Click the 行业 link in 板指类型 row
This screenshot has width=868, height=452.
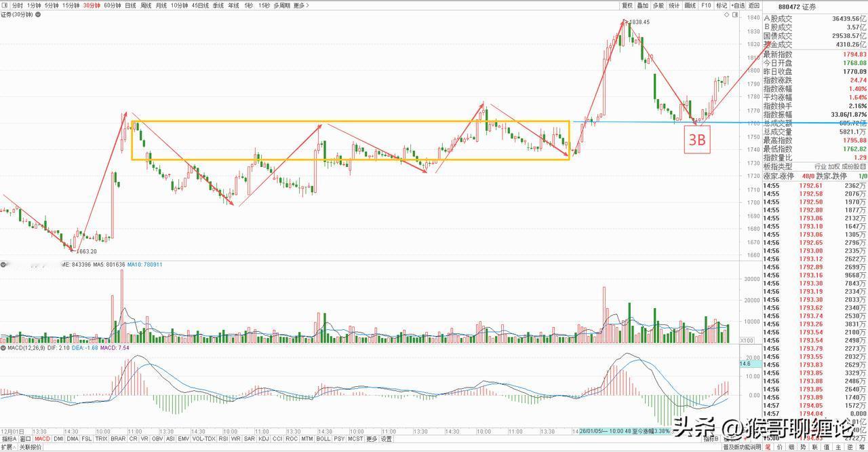coord(820,166)
